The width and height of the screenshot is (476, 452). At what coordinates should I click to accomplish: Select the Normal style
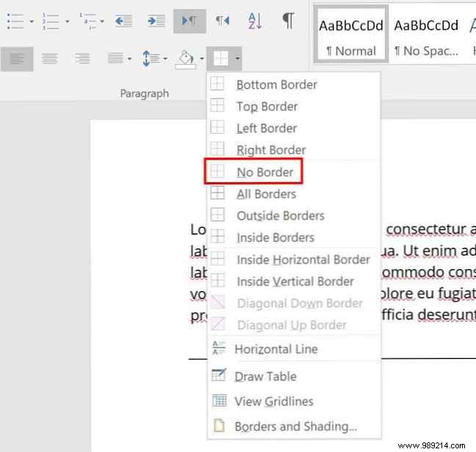[x=351, y=34]
